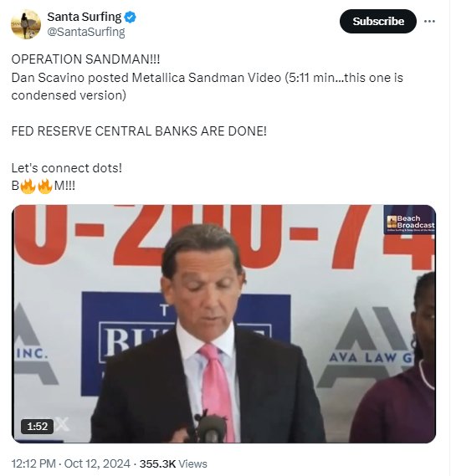The width and height of the screenshot is (451, 476).
Task: Click the Santa Surfing display name
Action: [85, 17]
